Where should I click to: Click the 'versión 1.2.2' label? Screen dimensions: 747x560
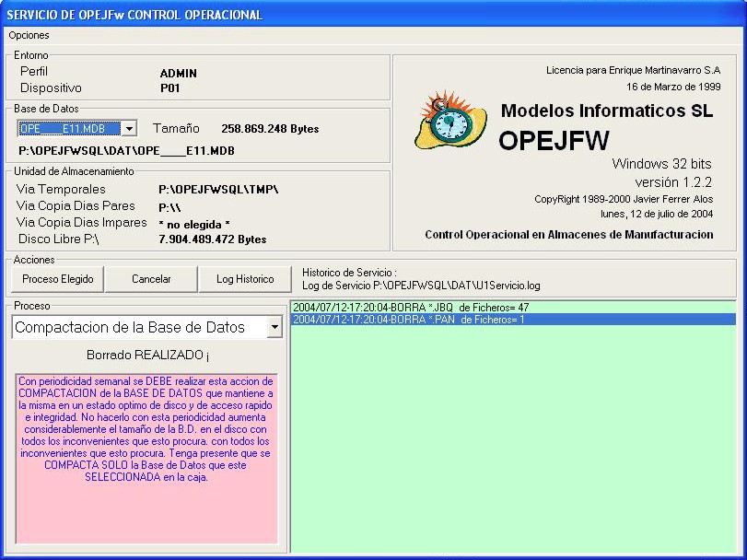pos(673,182)
